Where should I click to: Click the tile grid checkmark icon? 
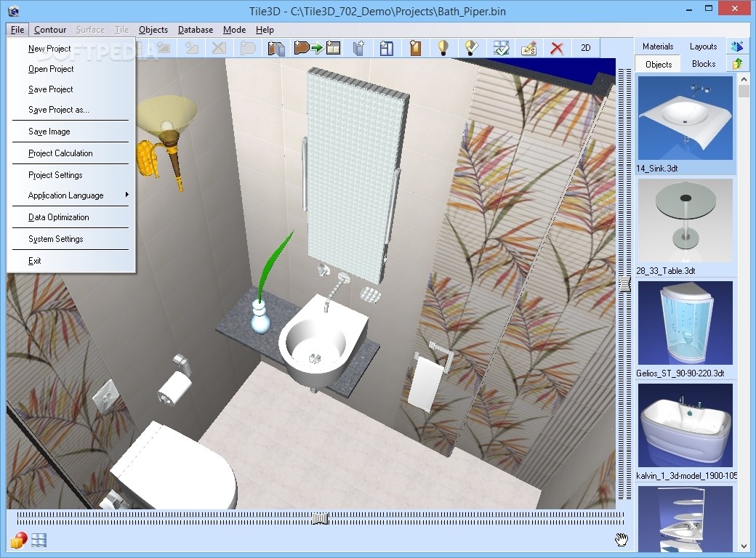(501, 48)
